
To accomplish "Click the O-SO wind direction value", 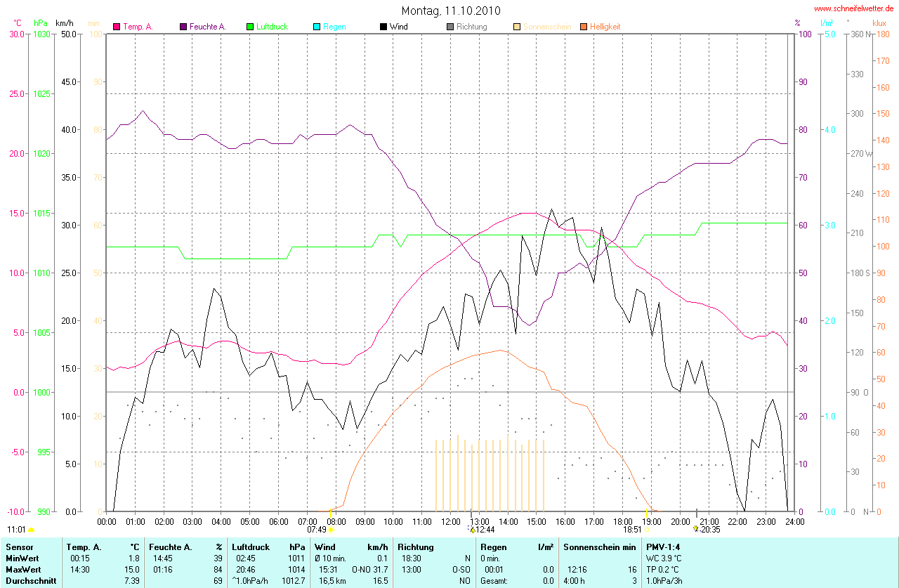I will pyautogui.click(x=460, y=570).
